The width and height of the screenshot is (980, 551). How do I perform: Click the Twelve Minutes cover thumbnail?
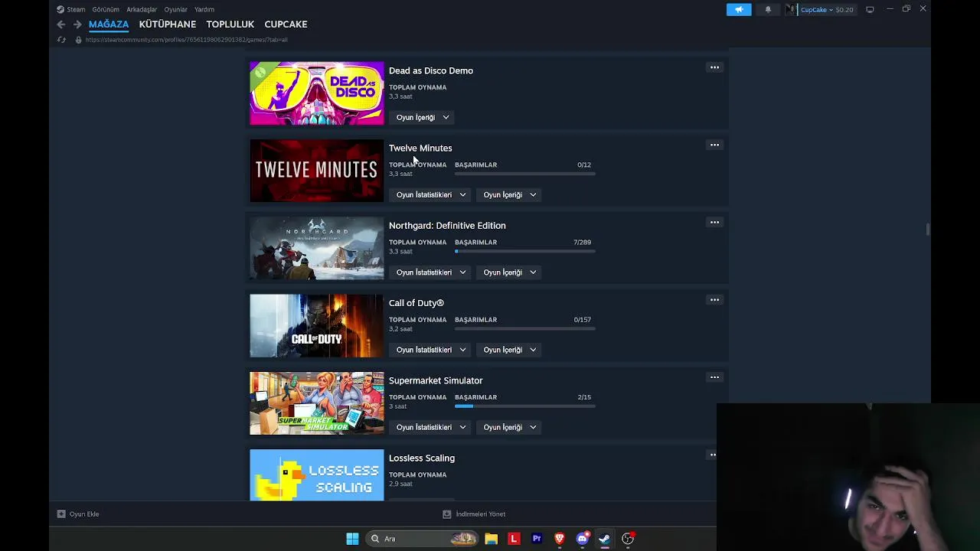pyautogui.click(x=317, y=171)
